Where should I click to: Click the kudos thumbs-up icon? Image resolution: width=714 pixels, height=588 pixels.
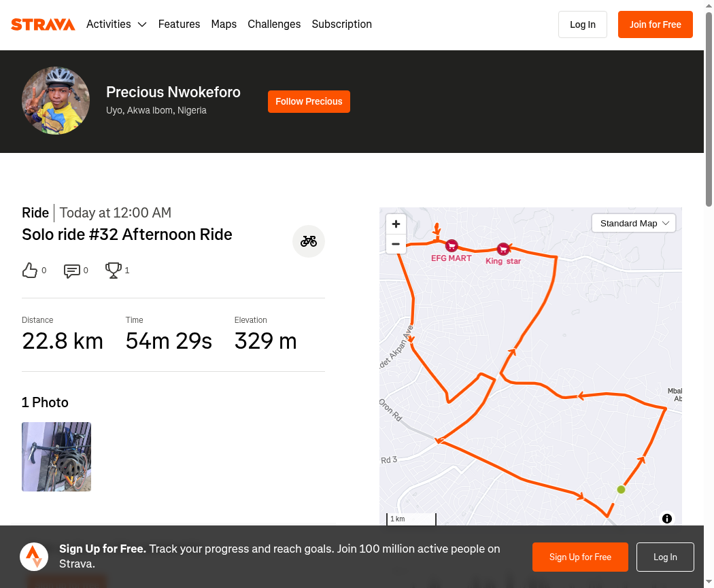coord(30,271)
